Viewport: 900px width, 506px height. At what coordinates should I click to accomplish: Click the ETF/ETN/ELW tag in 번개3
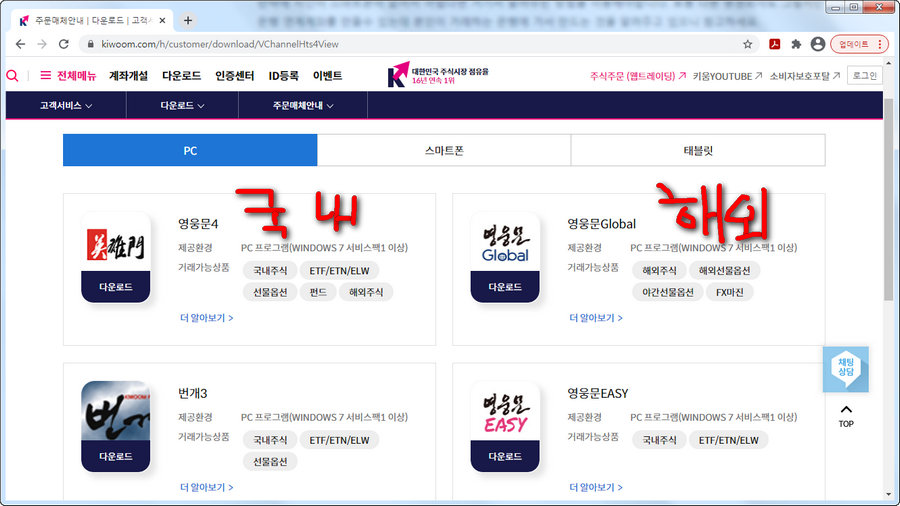tap(339, 440)
